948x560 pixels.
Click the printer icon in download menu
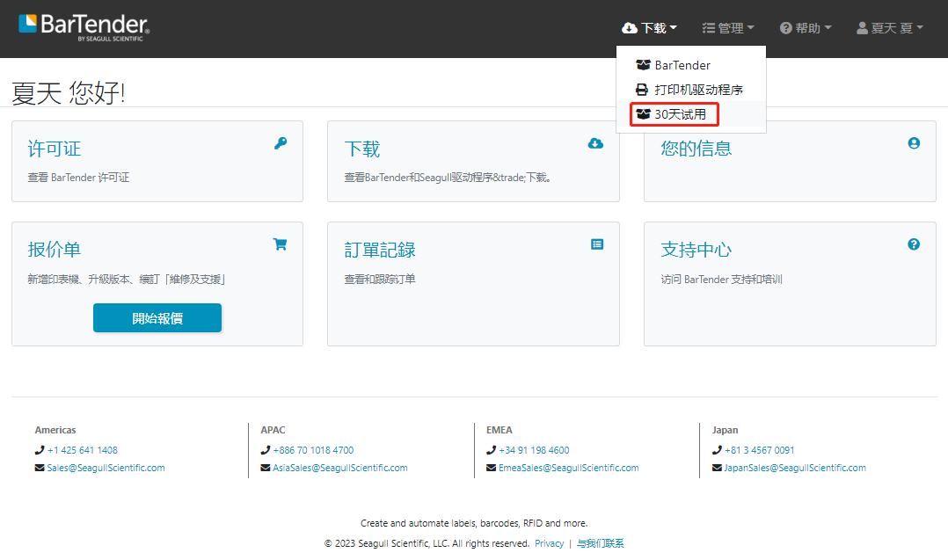(642, 90)
